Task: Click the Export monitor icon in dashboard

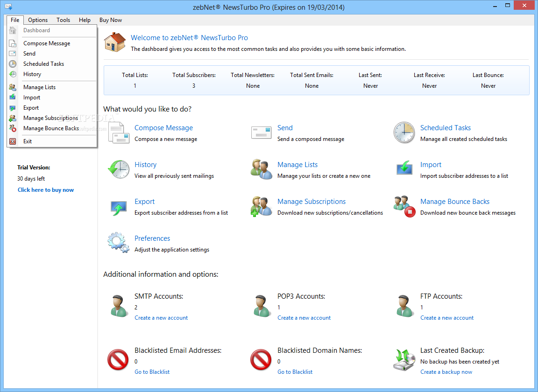Action: 119,208
